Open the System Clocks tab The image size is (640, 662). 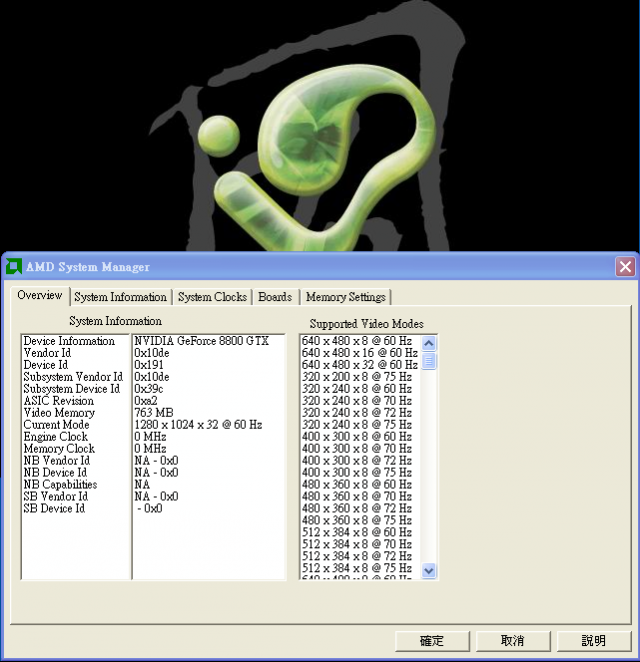212,297
